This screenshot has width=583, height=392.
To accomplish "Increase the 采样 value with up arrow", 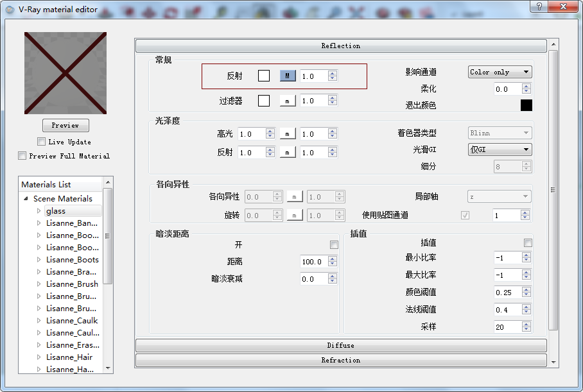I will (526, 324).
